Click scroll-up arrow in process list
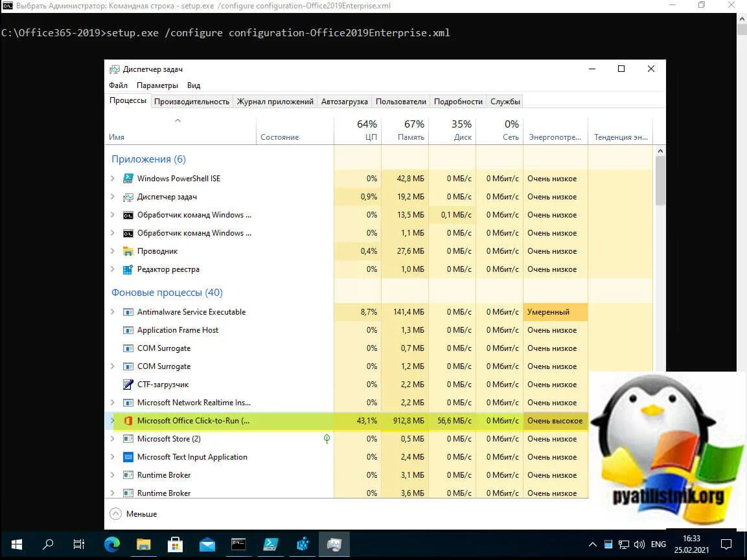The image size is (747, 560). tap(660, 151)
